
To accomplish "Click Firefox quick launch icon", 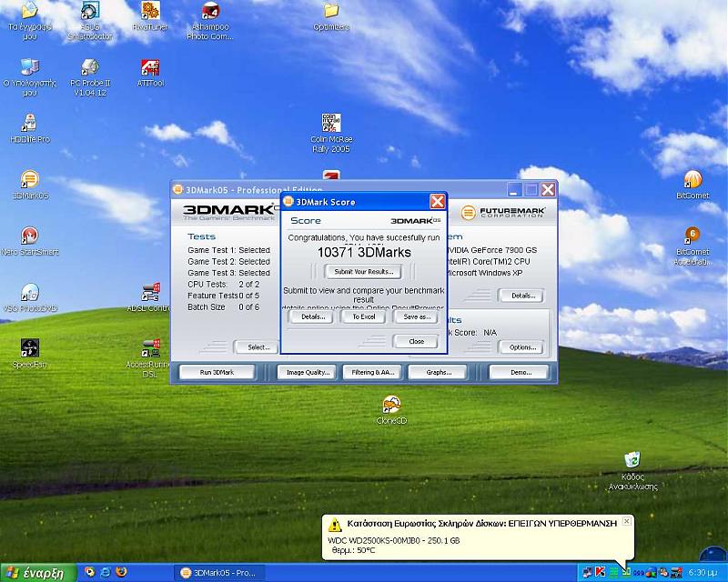I will coord(122,572).
